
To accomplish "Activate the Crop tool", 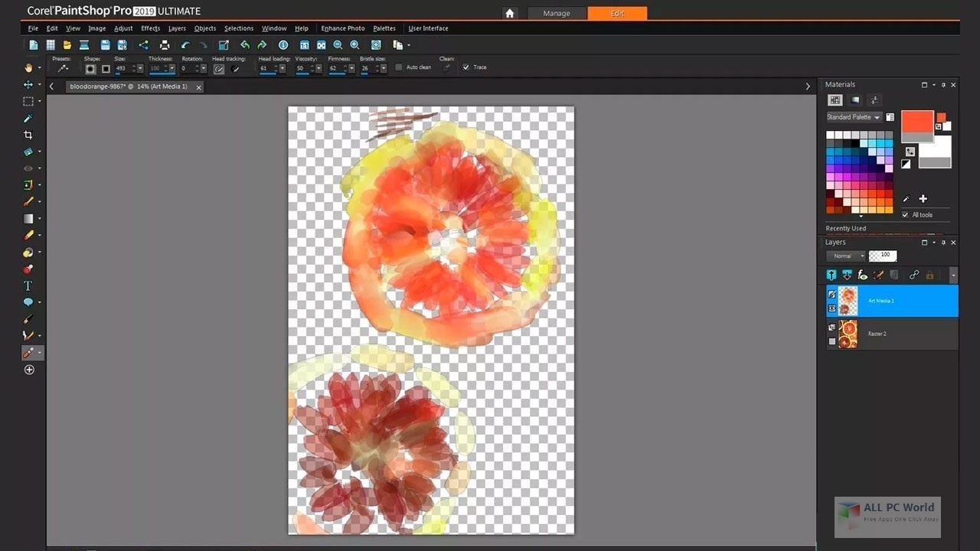I will coord(28,135).
